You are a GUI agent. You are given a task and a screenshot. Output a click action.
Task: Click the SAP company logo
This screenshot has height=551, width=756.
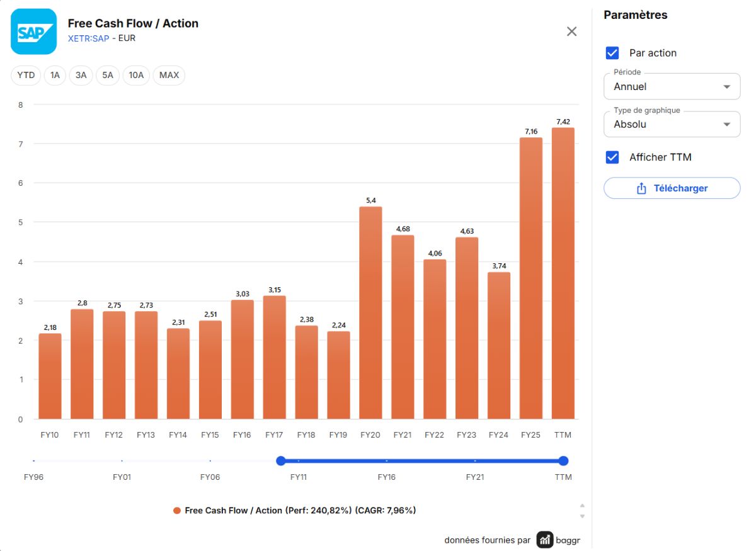(34, 31)
